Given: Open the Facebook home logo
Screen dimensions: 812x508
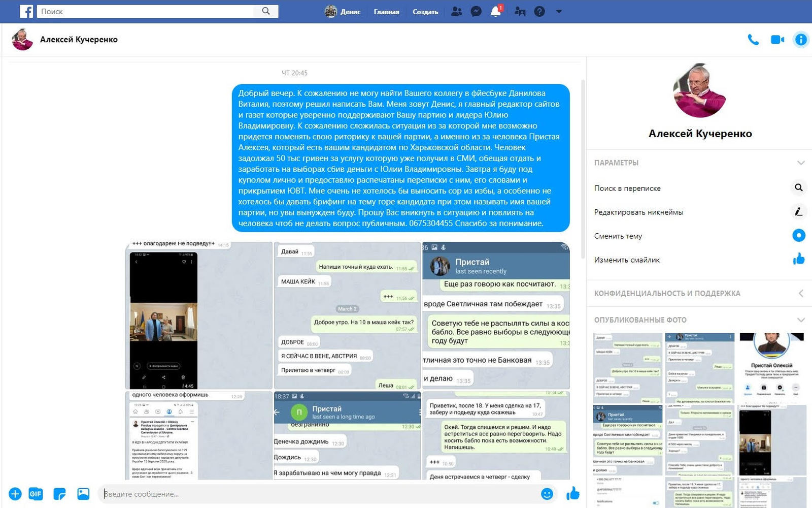Looking at the screenshot, I should tap(26, 11).
